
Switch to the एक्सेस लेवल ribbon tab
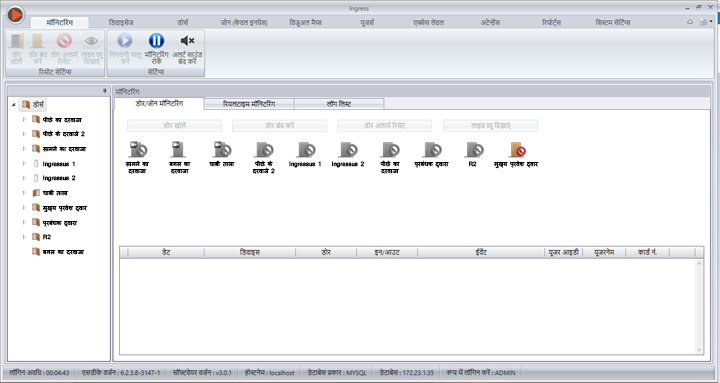pyautogui.click(x=428, y=22)
